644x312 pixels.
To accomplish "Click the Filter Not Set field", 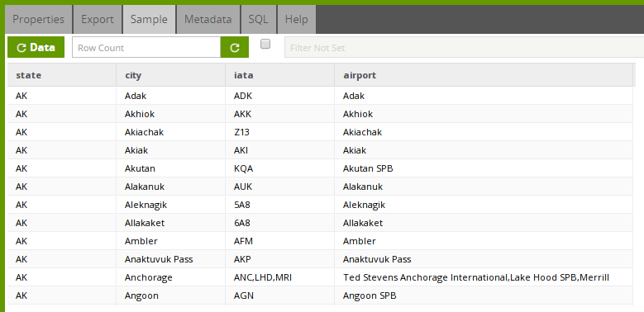I will tap(464, 48).
